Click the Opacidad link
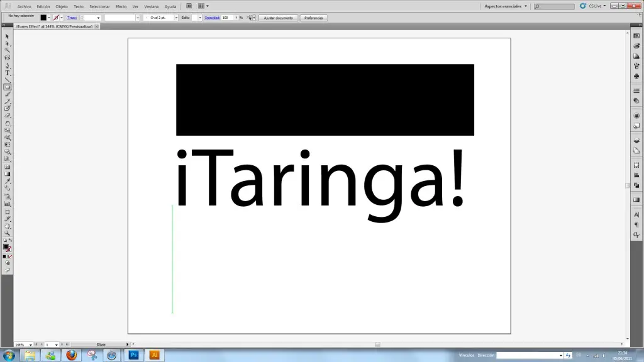This screenshot has height=362, width=644. [x=211, y=18]
